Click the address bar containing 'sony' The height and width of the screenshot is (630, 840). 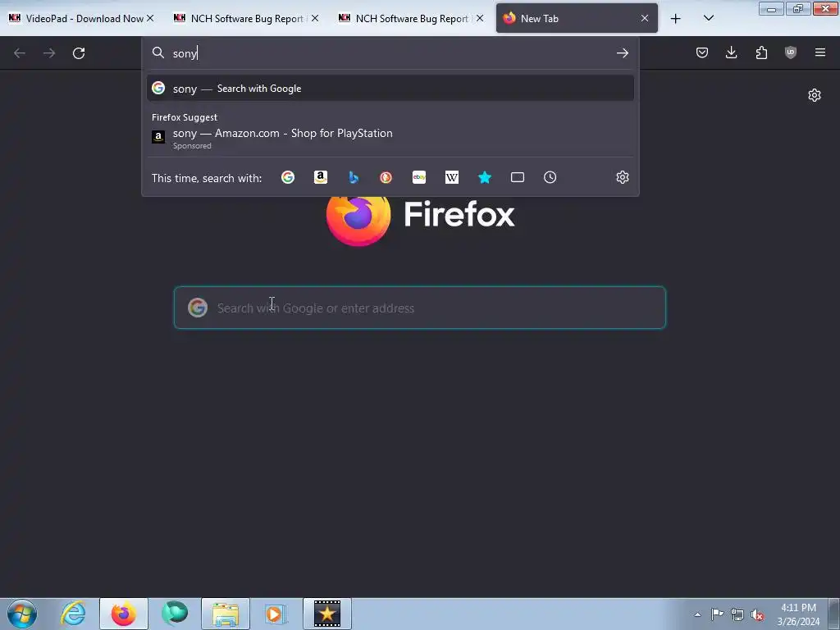pyautogui.click(x=390, y=53)
